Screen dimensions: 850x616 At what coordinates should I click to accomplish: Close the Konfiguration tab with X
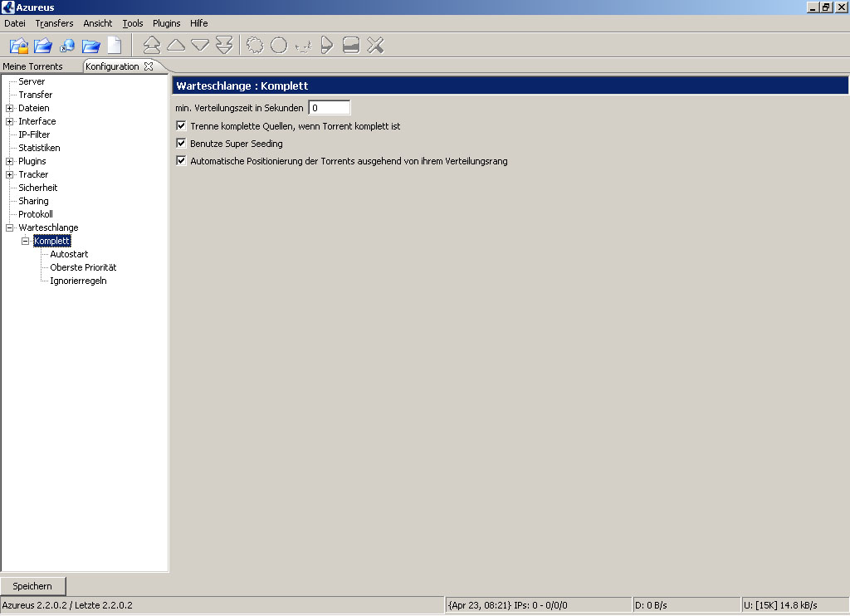pyautogui.click(x=149, y=66)
